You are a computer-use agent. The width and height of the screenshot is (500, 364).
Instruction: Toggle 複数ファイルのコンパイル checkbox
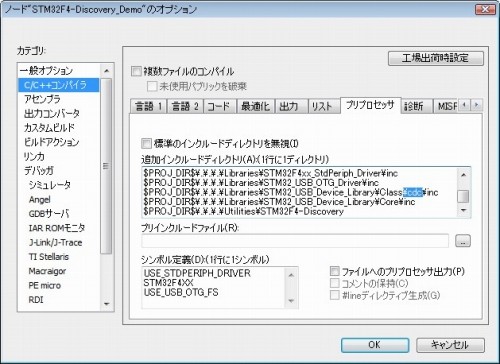pyautogui.click(x=136, y=71)
